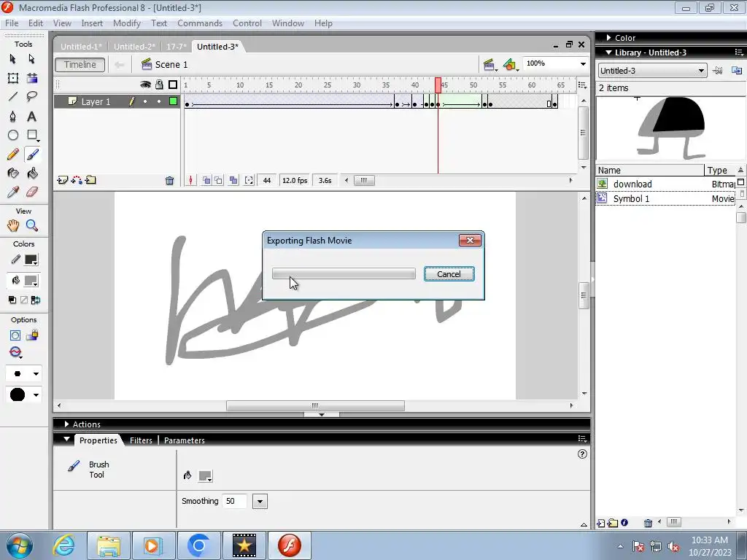Delete layer with timeline trash icon

(169, 181)
